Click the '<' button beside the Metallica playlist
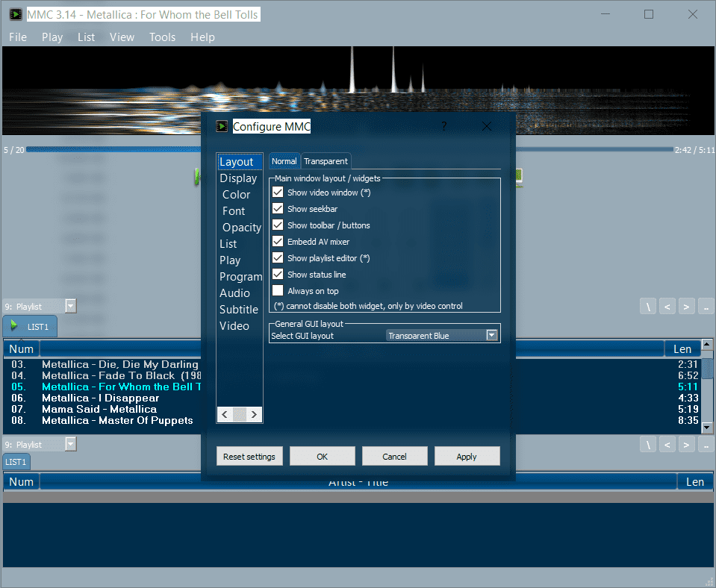Screen dimensions: 716x588 click(667, 307)
